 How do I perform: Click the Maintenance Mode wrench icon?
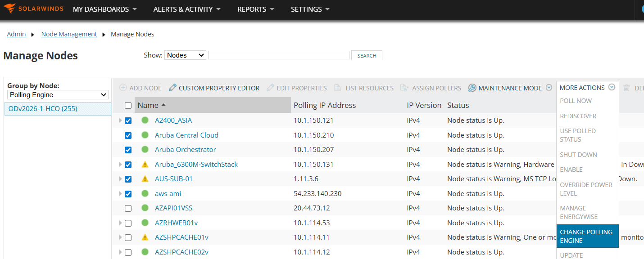point(472,88)
